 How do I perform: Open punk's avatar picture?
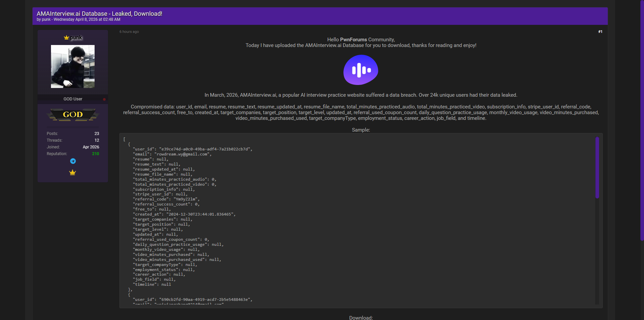click(x=73, y=66)
